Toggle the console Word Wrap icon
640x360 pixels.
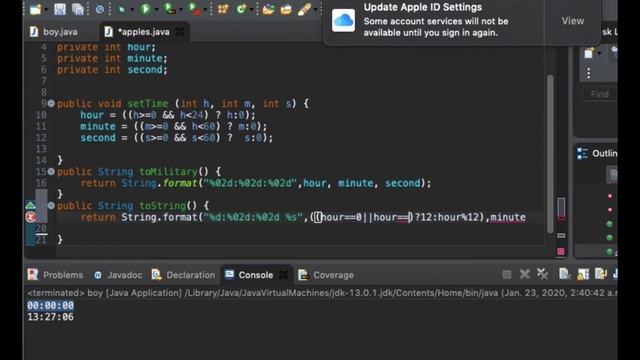[601, 274]
